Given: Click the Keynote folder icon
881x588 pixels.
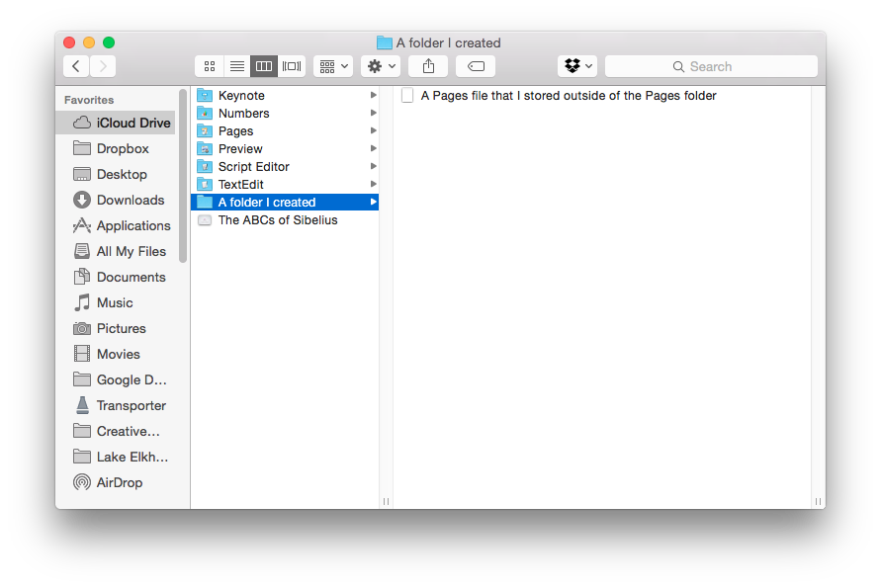Looking at the screenshot, I should click(205, 96).
